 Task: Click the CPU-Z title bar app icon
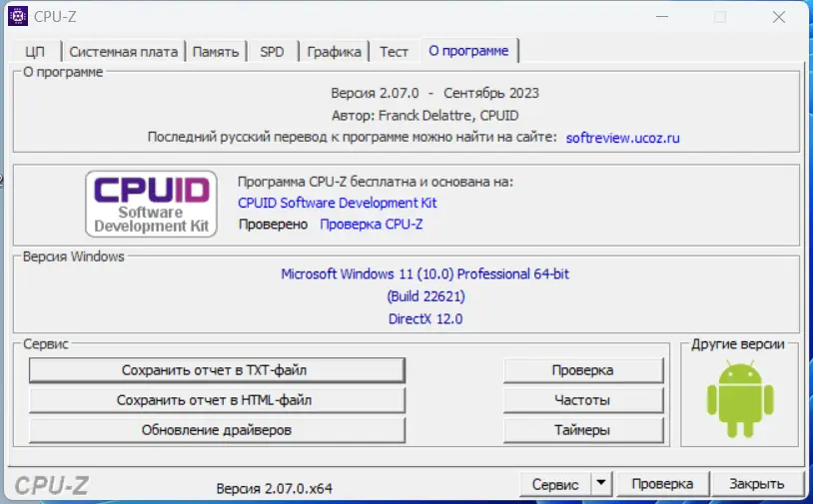click(18, 17)
